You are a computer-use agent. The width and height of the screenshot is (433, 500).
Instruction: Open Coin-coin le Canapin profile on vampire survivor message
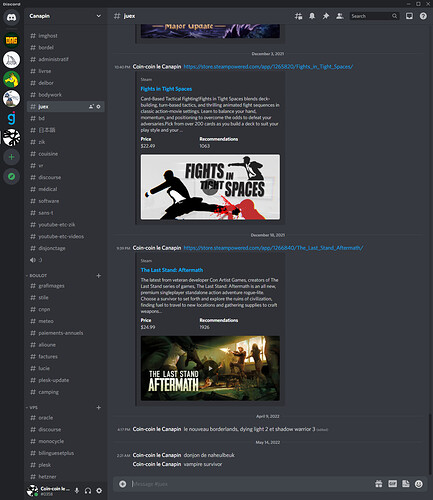click(157, 464)
